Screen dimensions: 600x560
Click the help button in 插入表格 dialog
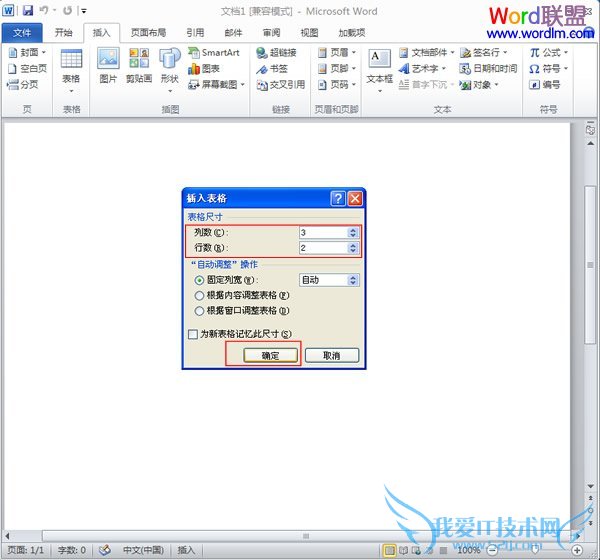click(x=338, y=198)
